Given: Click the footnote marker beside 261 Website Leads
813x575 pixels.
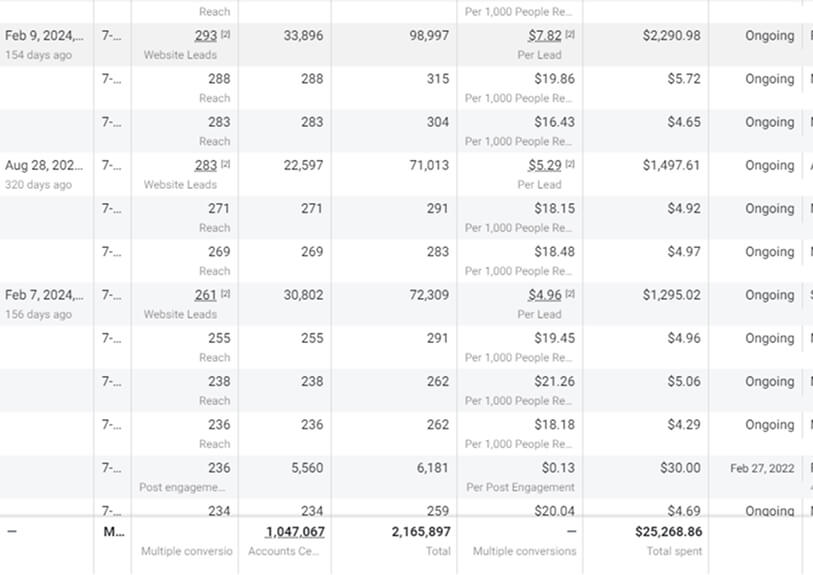Looking at the screenshot, I should coord(226,294).
